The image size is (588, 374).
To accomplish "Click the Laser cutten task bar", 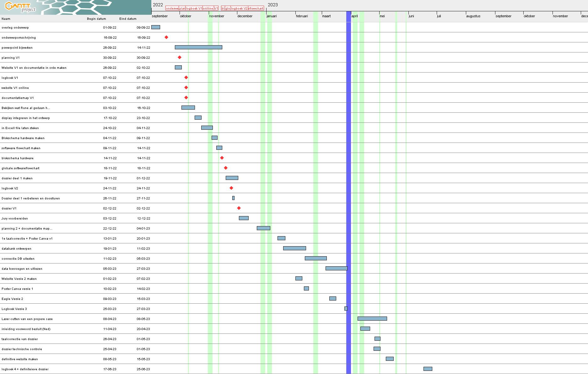I will pyautogui.click(x=372, y=319).
